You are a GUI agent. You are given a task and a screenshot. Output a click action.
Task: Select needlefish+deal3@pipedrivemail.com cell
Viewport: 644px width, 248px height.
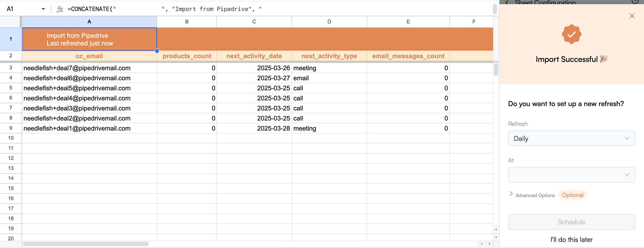point(89,108)
